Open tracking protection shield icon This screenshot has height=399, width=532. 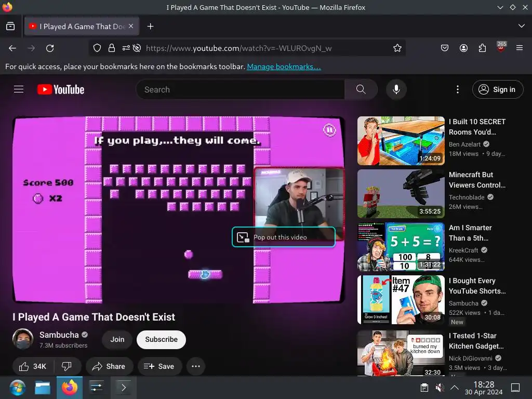pos(97,48)
